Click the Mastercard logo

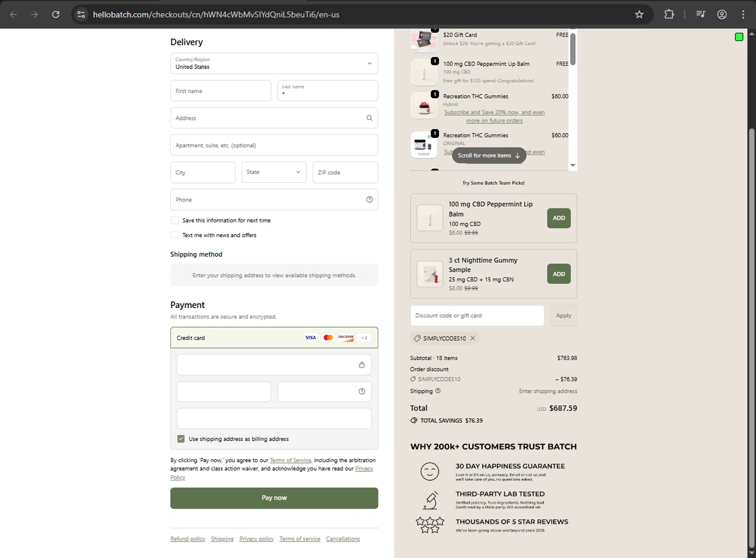[x=328, y=338]
